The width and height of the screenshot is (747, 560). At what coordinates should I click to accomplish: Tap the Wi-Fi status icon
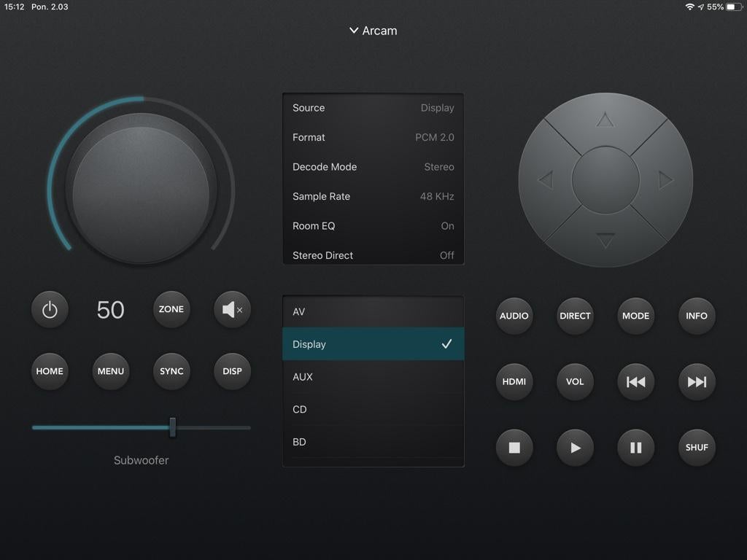689,7
